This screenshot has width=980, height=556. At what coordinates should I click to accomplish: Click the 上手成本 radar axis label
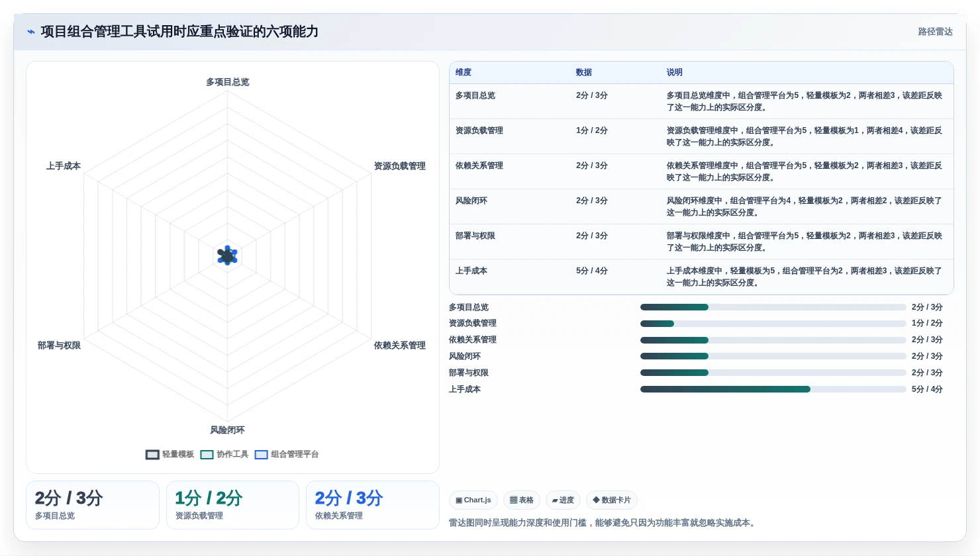(x=64, y=166)
